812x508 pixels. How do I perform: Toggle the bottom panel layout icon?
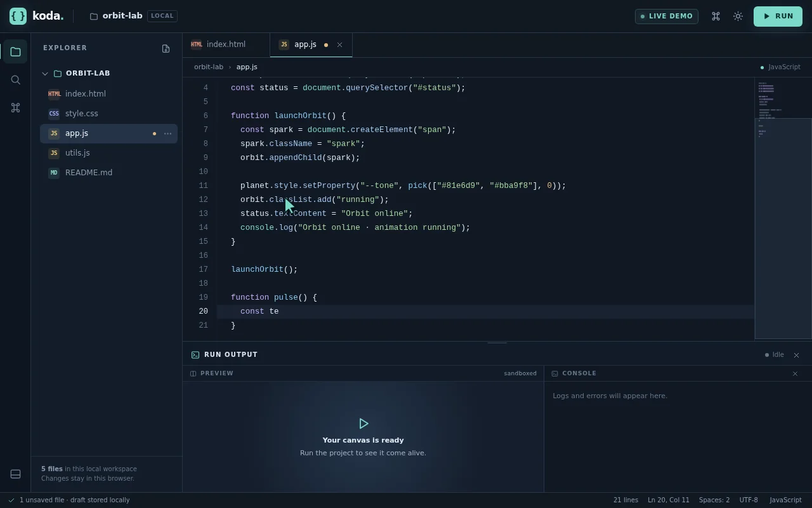(x=15, y=474)
